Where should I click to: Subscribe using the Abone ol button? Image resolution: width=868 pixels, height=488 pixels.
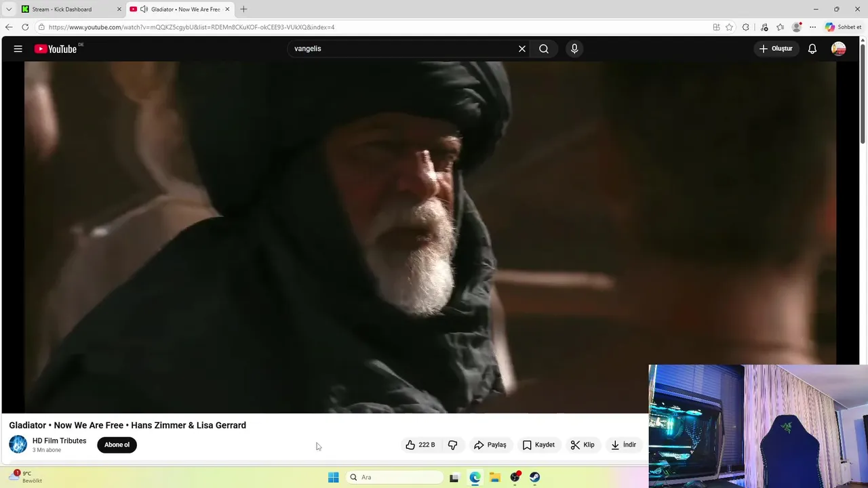pyautogui.click(x=117, y=445)
